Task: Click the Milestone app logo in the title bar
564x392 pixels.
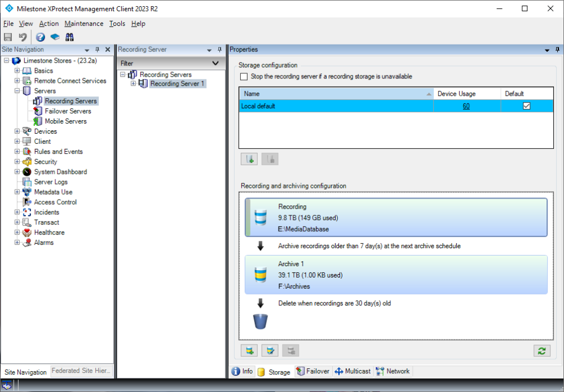Action: pos(9,8)
